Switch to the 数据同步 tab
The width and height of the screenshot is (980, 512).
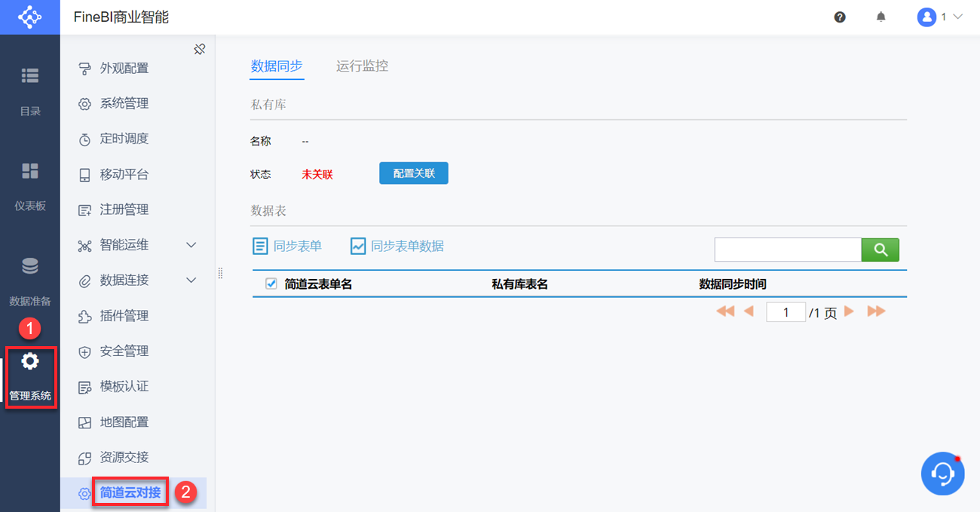[277, 66]
